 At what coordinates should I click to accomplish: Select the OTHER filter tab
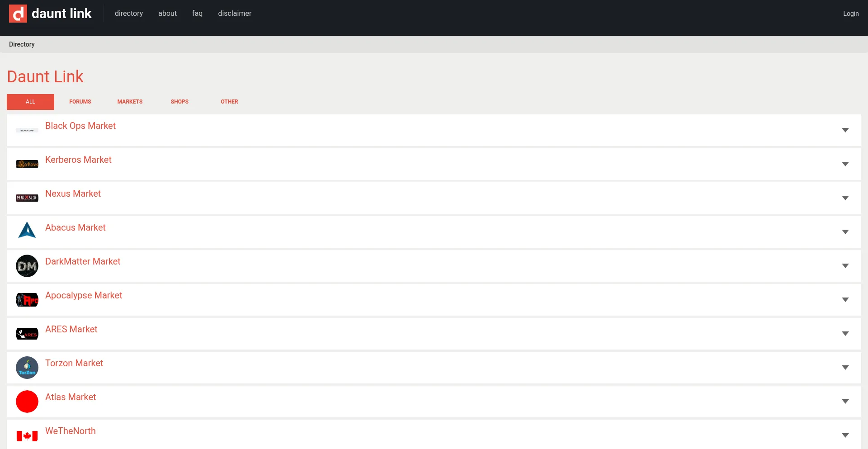229,102
